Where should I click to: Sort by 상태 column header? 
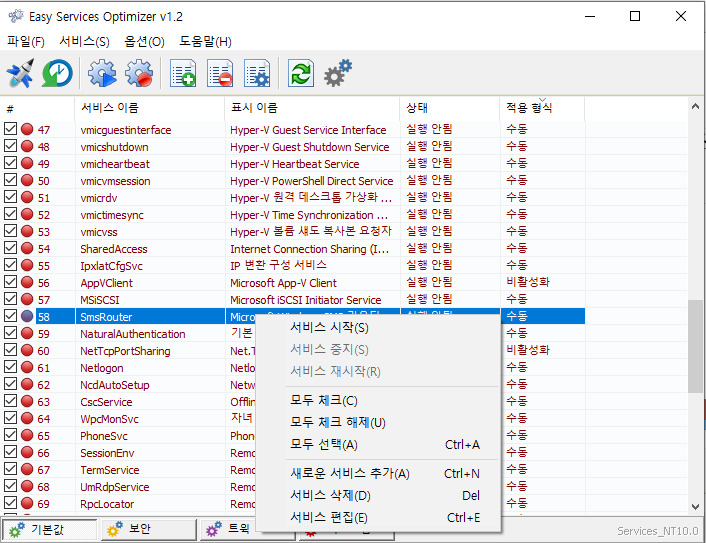(450, 108)
